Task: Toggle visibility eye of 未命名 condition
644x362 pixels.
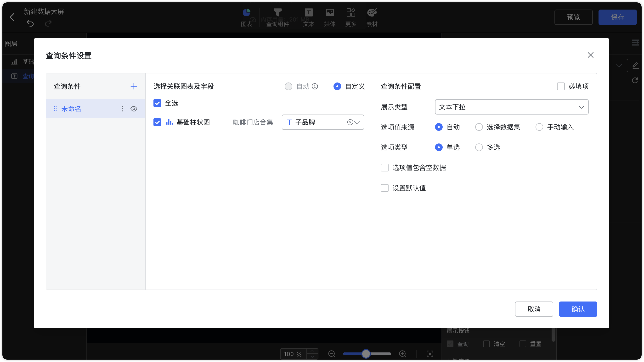Action: pos(134,109)
